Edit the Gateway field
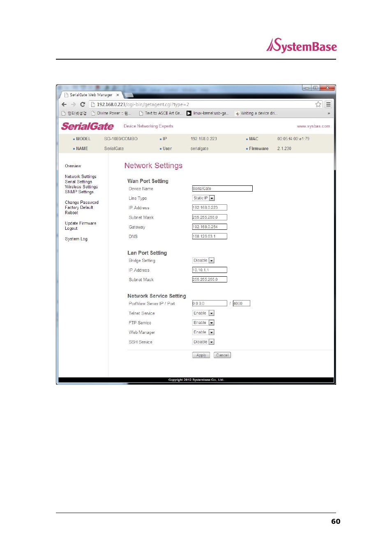The width and height of the screenshot is (392, 555). (210, 227)
